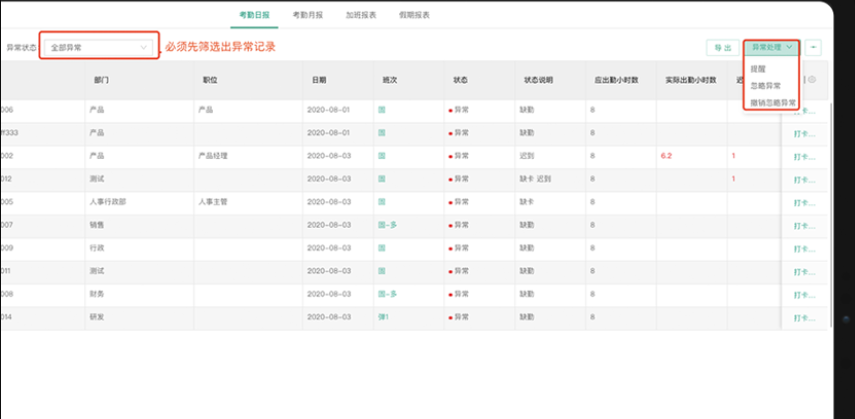This screenshot has width=855, height=419.
Task: Open the 假期报表 tab
Action: (x=414, y=15)
